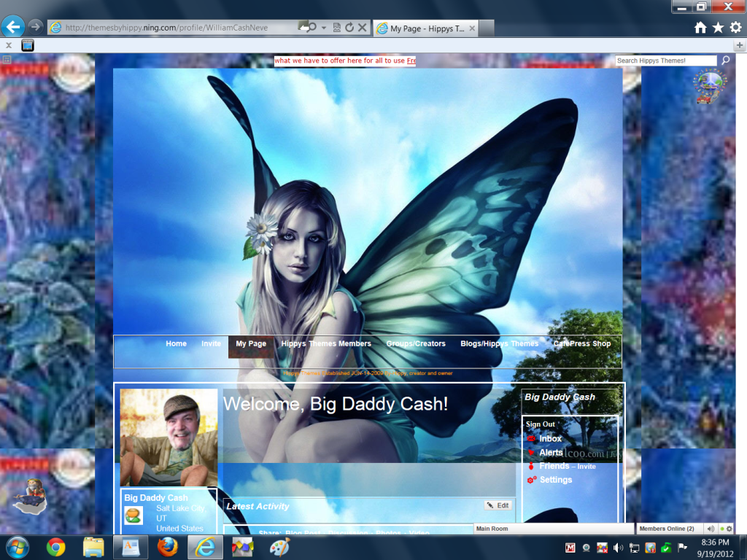Viewport: 747px width, 560px height.
Task: Close the 'My Page - Hippys T...' tab
Action: coord(472,28)
